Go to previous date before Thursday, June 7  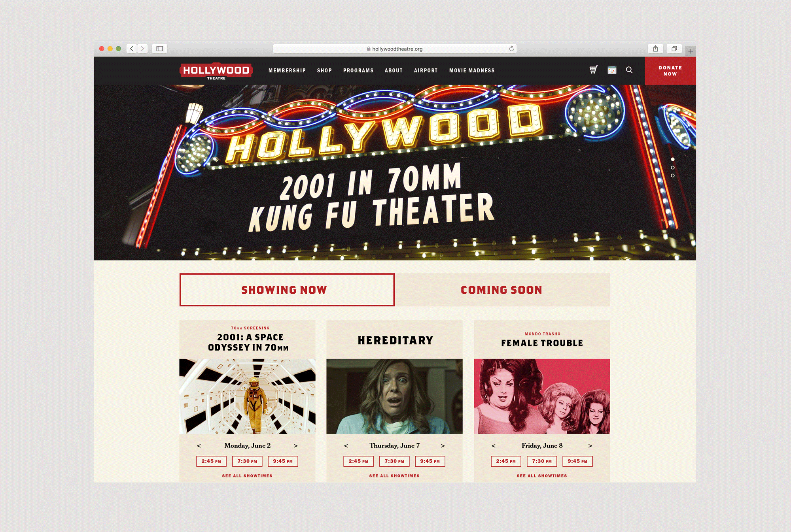346,446
